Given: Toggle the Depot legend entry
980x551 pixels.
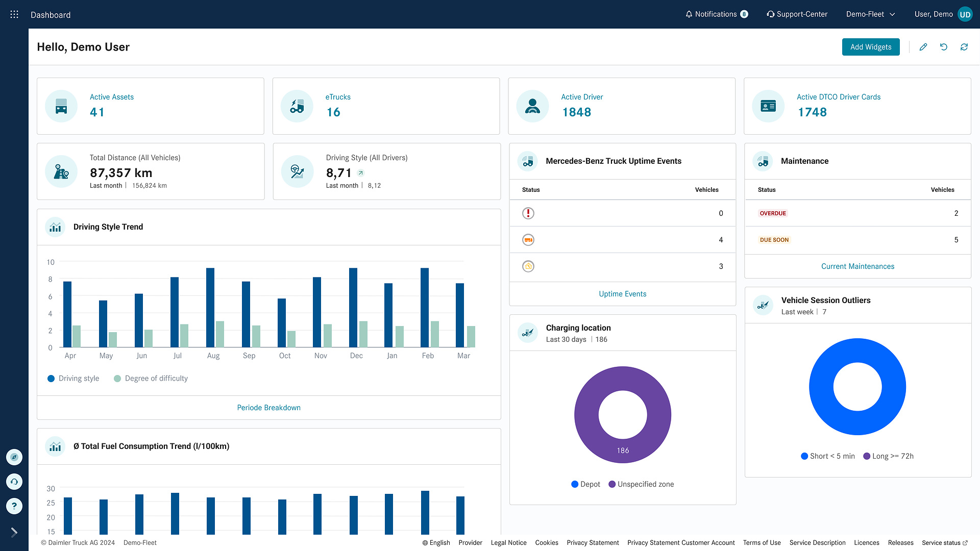Looking at the screenshot, I should pos(586,484).
